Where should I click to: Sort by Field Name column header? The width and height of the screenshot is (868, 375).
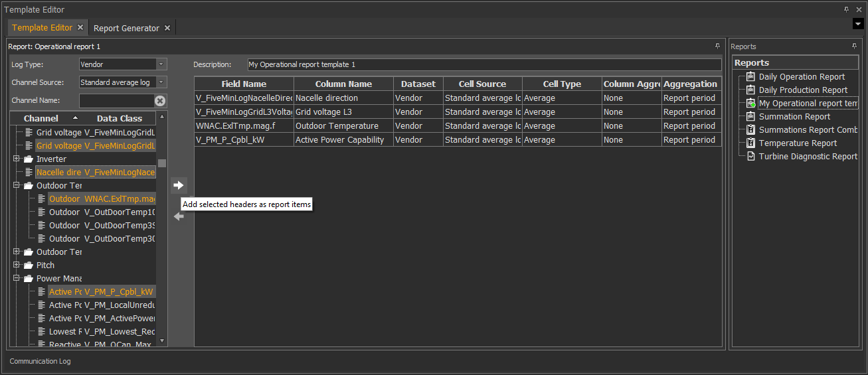[244, 84]
